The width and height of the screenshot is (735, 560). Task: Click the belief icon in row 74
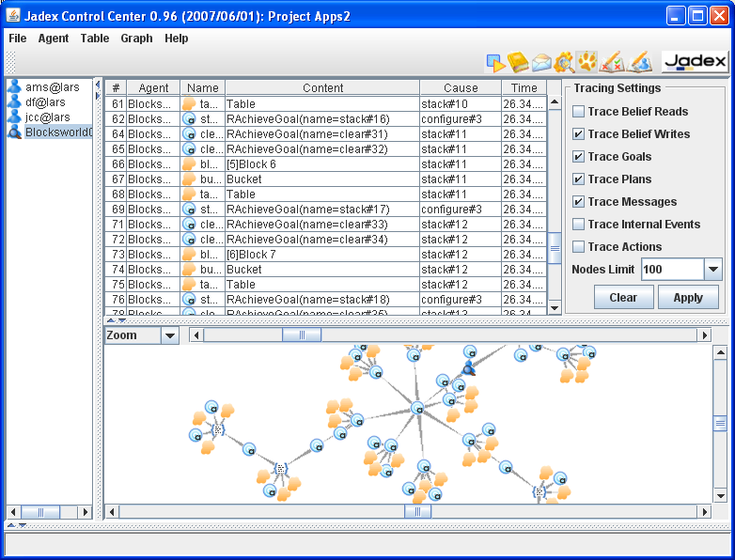click(188, 269)
